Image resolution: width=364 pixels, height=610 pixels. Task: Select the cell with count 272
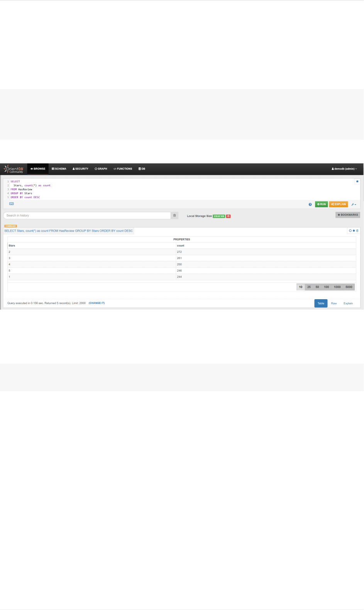[x=266, y=252]
